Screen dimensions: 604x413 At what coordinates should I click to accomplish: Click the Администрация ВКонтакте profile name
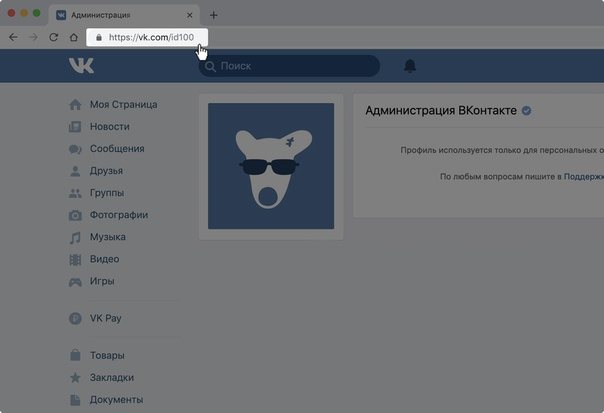point(441,111)
